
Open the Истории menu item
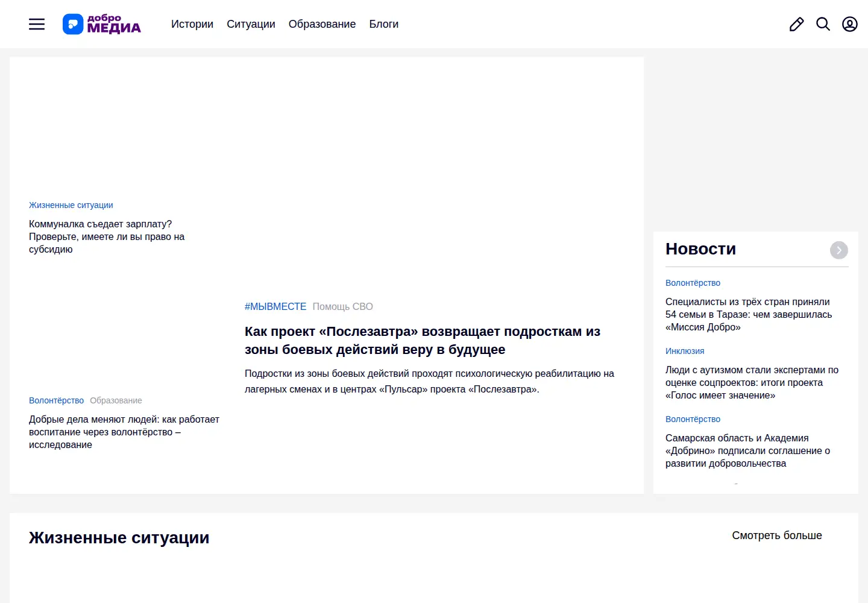coord(192,24)
